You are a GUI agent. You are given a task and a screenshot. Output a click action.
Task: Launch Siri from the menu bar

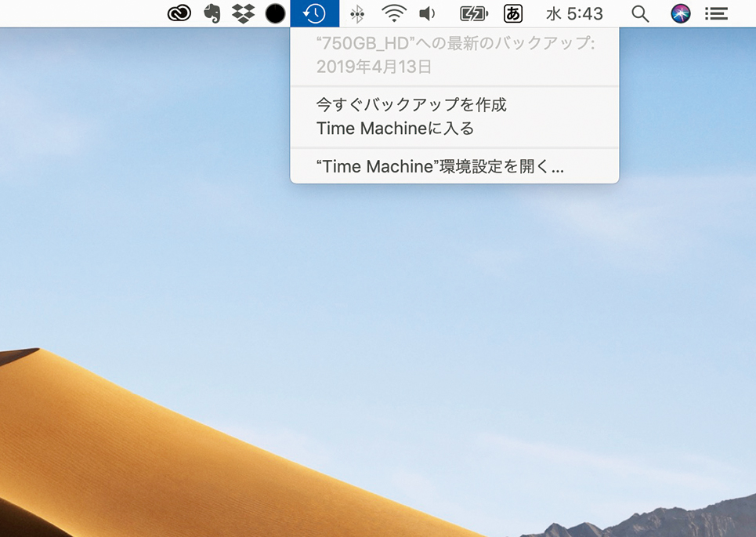[x=681, y=13]
